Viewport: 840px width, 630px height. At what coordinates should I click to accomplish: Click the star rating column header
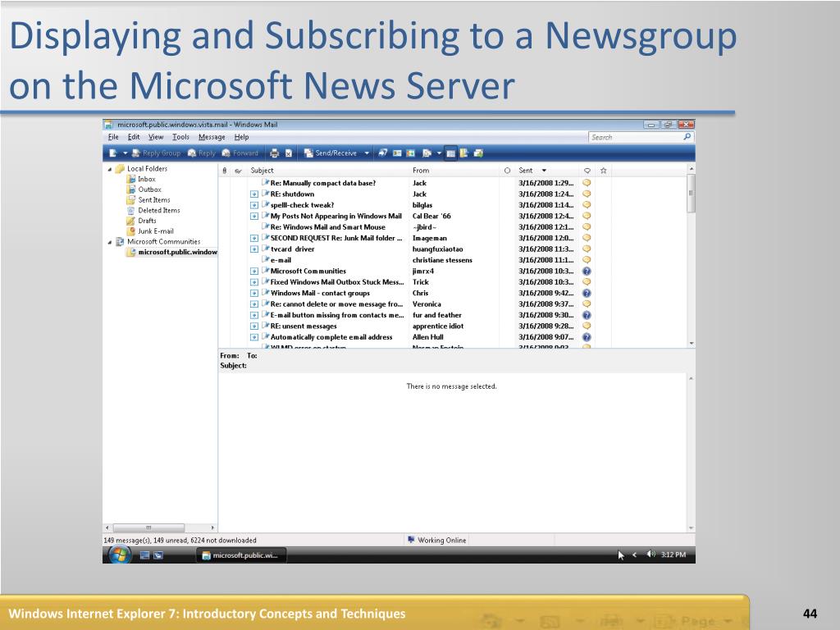[603, 171]
